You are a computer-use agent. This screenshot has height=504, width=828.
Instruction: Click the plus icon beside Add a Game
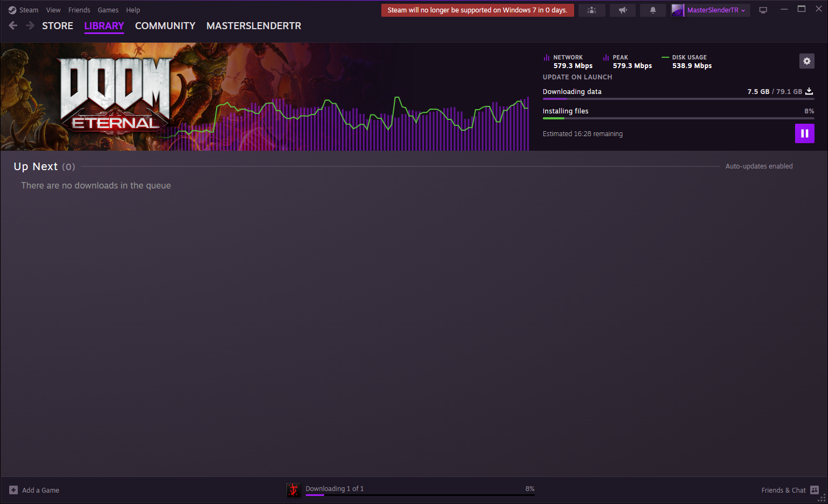pos(14,490)
